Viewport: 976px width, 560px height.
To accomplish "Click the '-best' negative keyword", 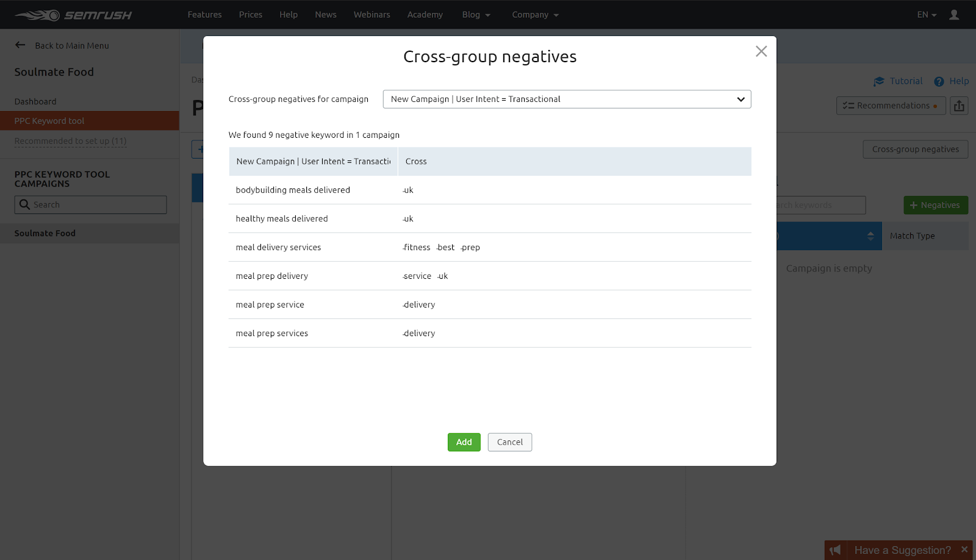I will tap(445, 248).
